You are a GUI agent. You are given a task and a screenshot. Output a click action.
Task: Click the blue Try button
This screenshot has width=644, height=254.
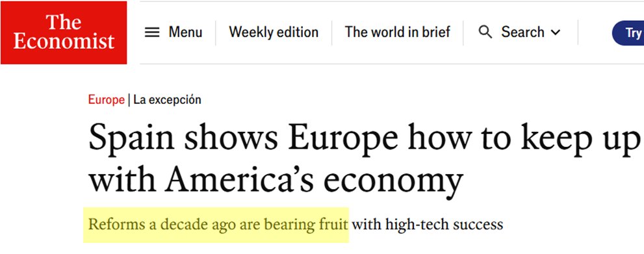(x=628, y=33)
